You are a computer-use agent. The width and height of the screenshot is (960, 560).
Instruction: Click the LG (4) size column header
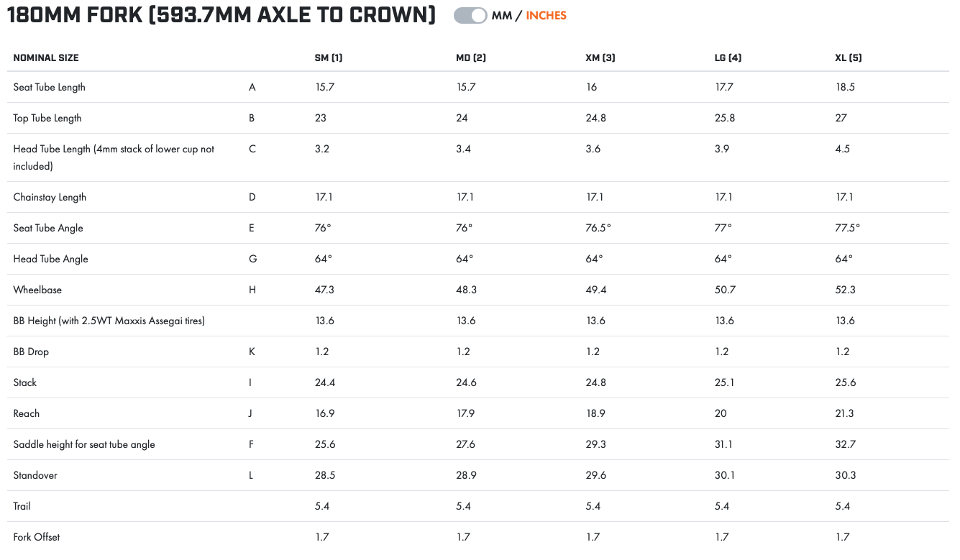[728, 58]
